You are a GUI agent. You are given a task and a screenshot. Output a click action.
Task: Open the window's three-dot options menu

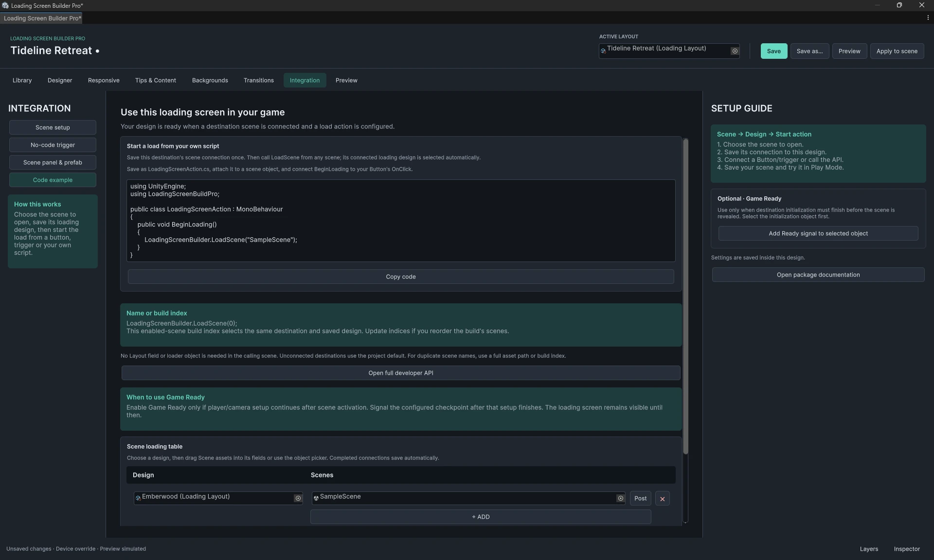pos(928,18)
